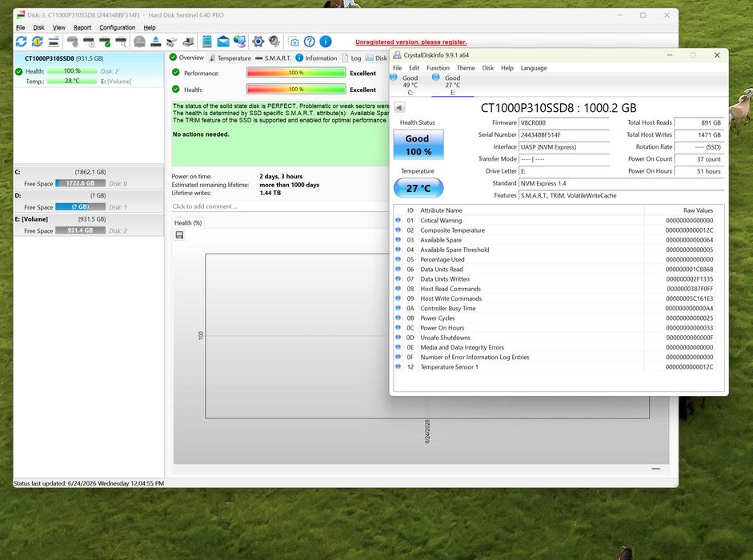Click the disk with clock icon

coord(89,42)
